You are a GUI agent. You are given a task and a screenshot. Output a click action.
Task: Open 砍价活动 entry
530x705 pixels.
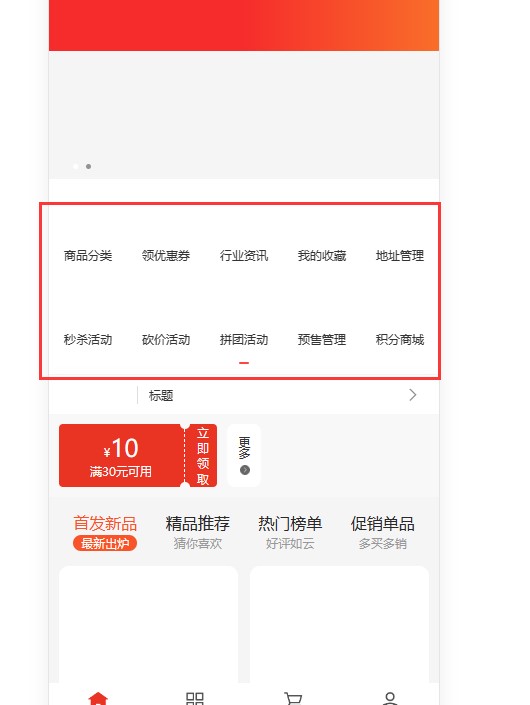point(166,339)
